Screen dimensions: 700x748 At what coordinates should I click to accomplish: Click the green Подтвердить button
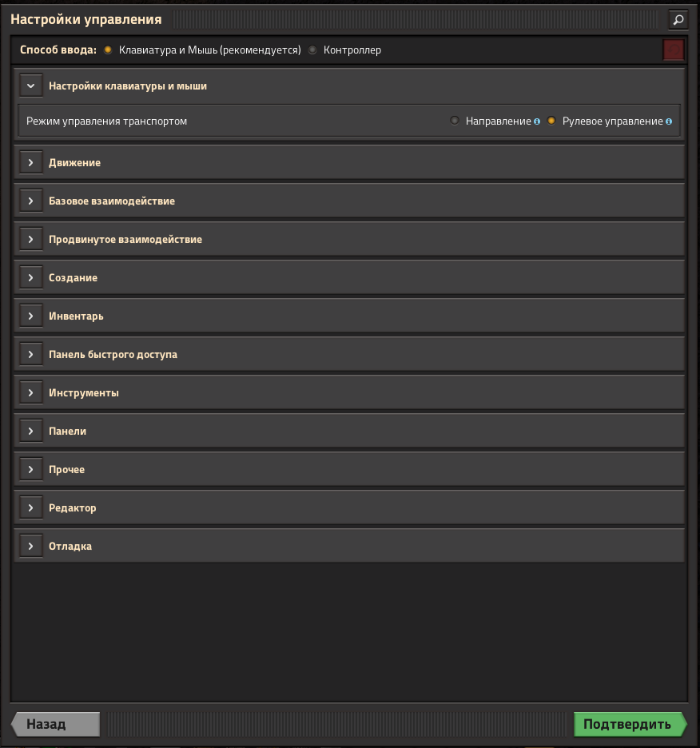(x=630, y=724)
